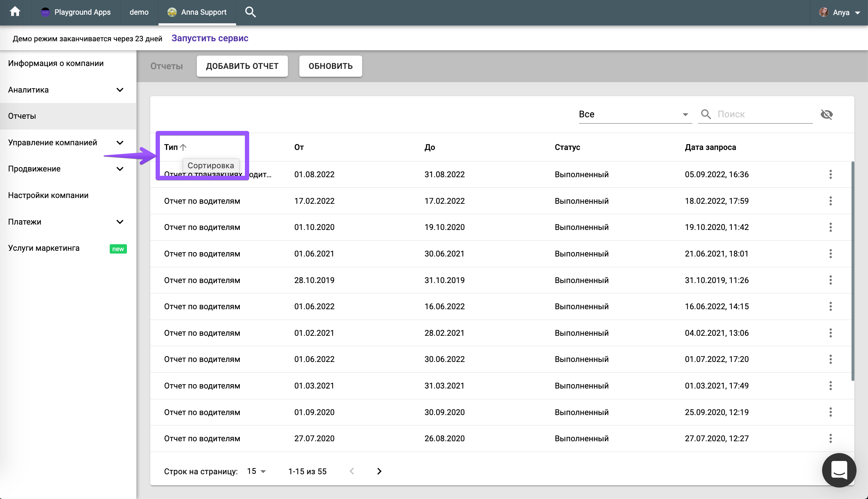Open the Все filter dropdown
Image resolution: width=868 pixels, height=499 pixels.
(x=634, y=114)
